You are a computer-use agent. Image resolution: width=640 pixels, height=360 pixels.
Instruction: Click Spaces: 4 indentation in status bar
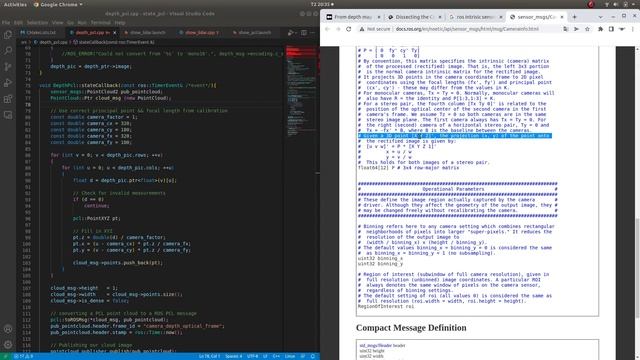(234, 356)
